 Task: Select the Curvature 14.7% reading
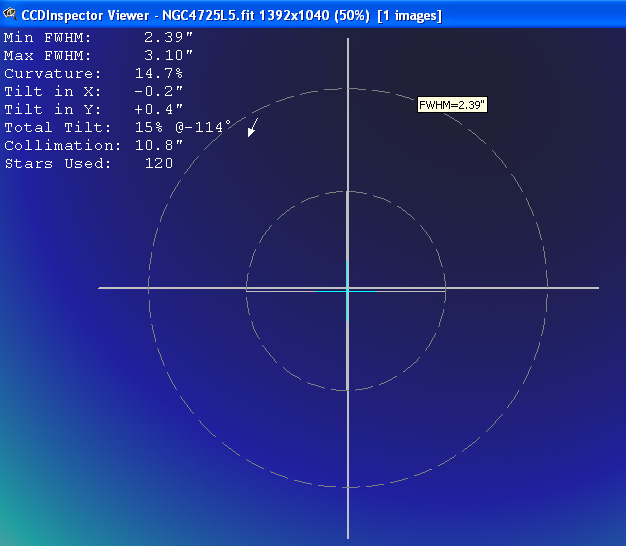(158, 73)
